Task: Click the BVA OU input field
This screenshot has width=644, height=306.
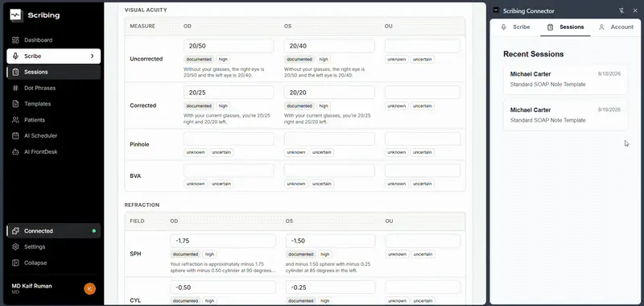Action: [423, 171]
